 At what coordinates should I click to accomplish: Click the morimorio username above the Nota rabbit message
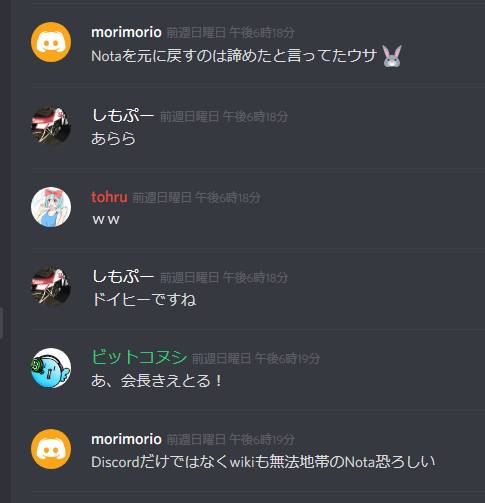[126, 32]
